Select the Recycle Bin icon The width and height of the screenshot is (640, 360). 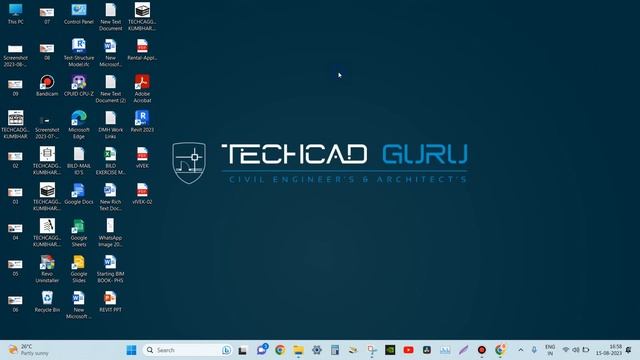click(x=47, y=302)
